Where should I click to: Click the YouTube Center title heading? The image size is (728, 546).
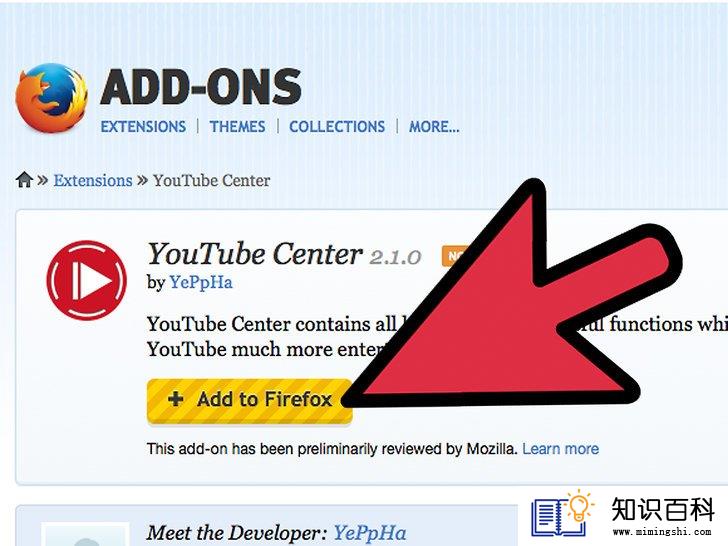point(254,254)
